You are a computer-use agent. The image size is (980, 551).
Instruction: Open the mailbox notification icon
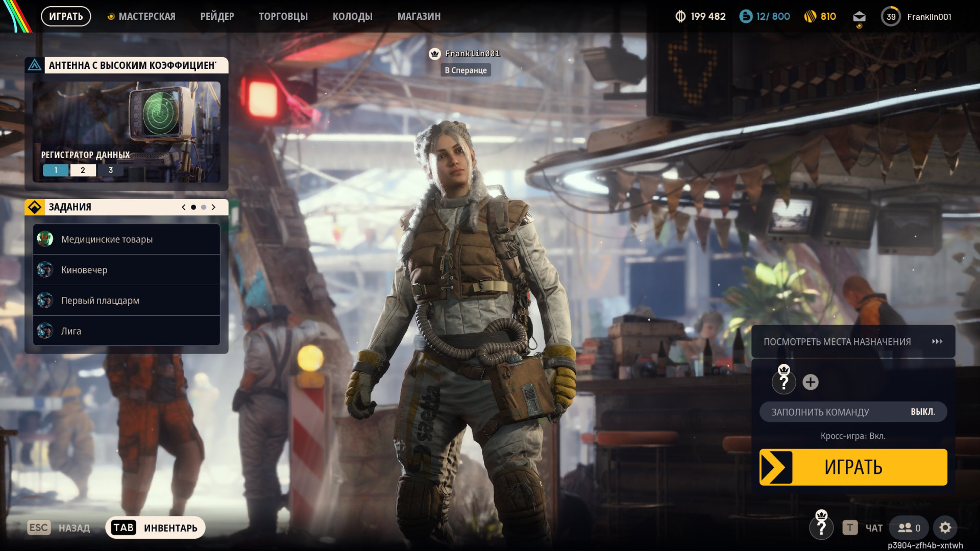[x=859, y=18]
